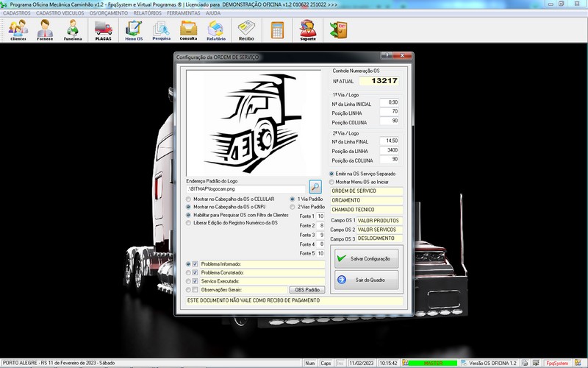Select 2 Vias Padrão option
This screenshot has width=588, height=368.
(293, 207)
